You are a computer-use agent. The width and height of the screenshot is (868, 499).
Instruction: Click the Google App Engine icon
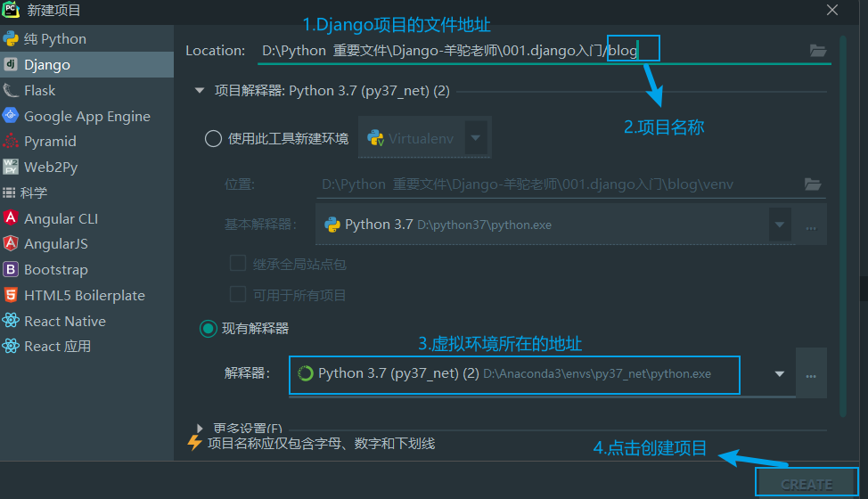[x=11, y=115]
